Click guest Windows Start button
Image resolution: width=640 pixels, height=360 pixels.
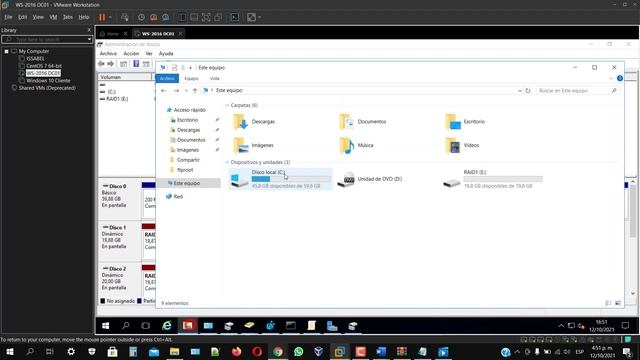[x=106, y=326]
